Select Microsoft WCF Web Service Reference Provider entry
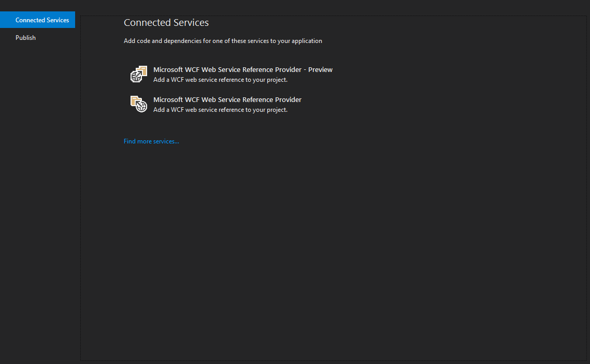The height and width of the screenshot is (364, 590). (x=227, y=99)
